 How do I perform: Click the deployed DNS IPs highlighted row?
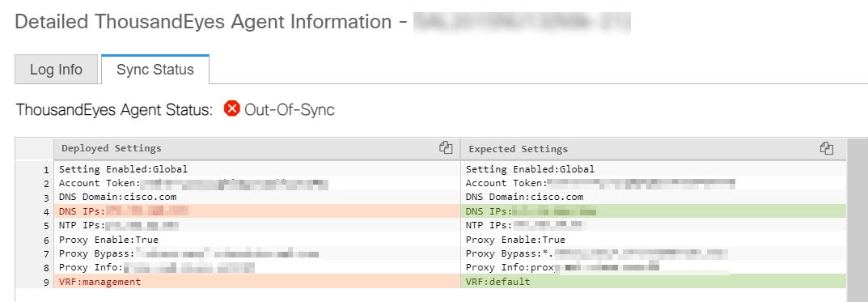click(257, 211)
